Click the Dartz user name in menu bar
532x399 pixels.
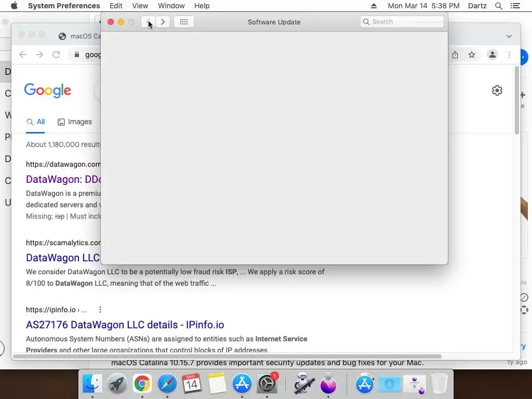coord(477,6)
